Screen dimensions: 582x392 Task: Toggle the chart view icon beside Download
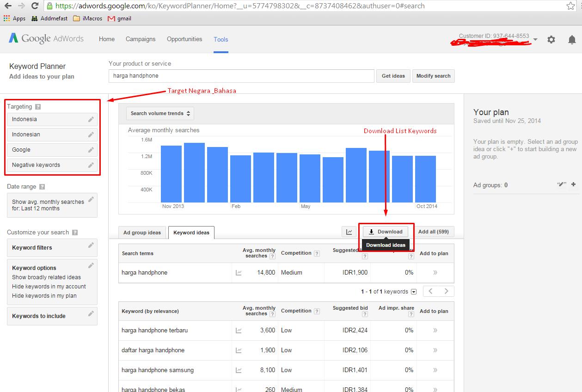[349, 232]
